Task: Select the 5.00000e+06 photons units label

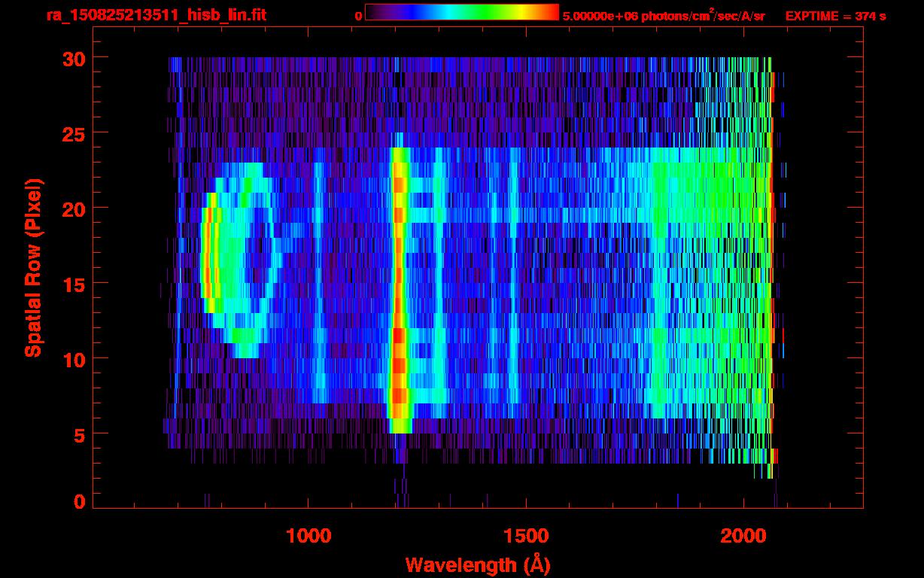Action: 664,16
